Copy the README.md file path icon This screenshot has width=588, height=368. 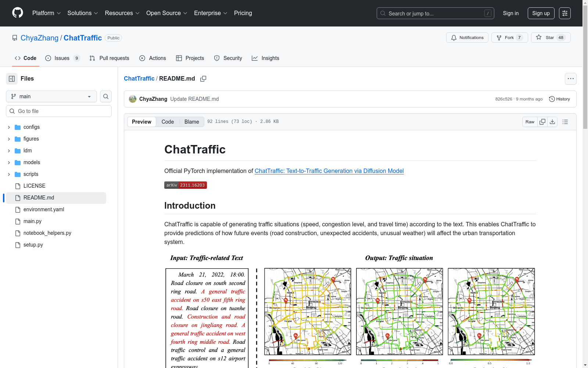(x=203, y=79)
